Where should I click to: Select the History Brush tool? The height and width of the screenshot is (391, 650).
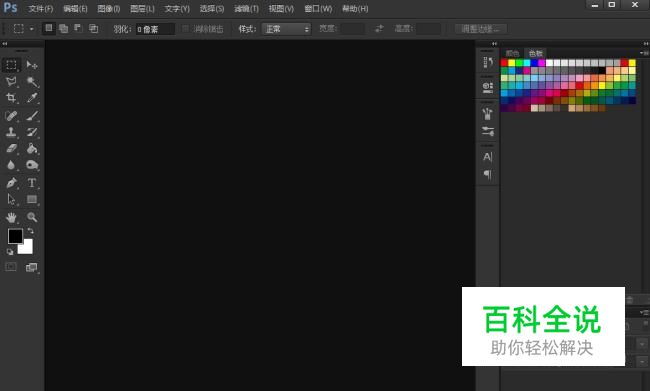pyautogui.click(x=32, y=132)
